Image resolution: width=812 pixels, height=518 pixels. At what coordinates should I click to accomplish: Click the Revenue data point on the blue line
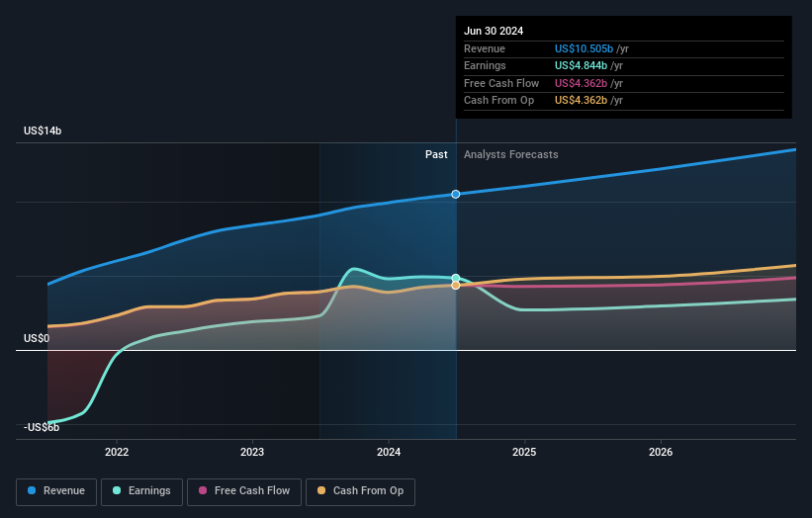[x=456, y=194]
